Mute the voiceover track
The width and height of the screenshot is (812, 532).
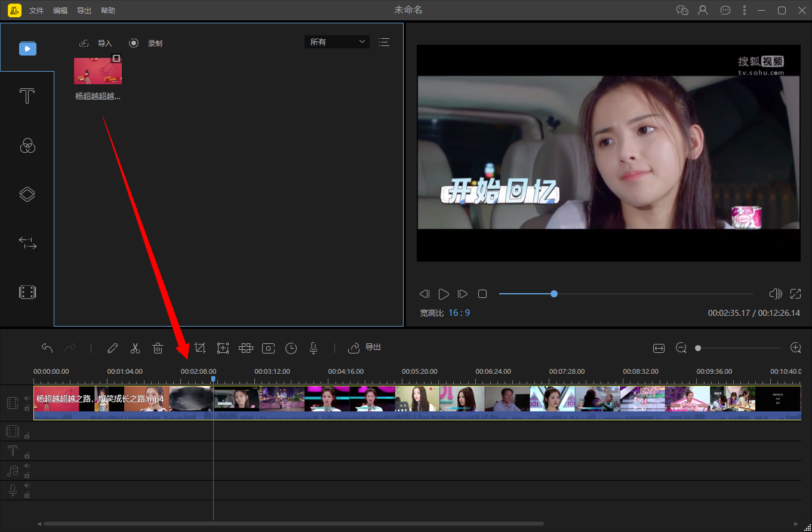pyautogui.click(x=27, y=486)
